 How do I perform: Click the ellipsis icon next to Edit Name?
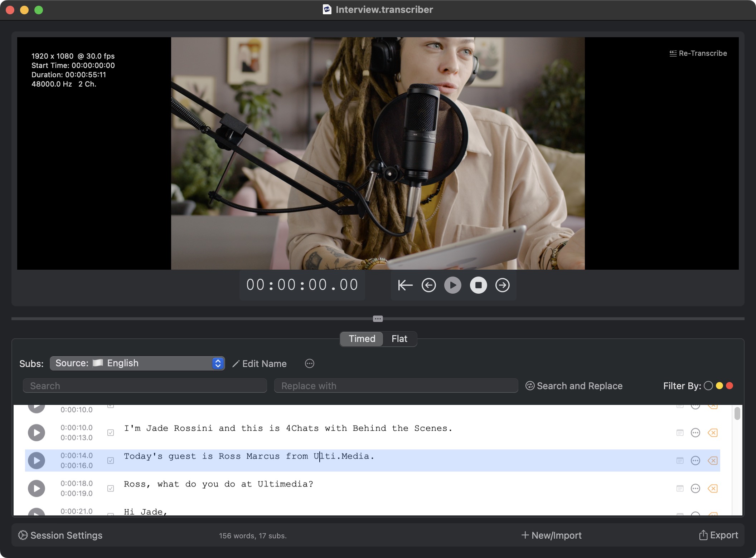[x=309, y=364]
